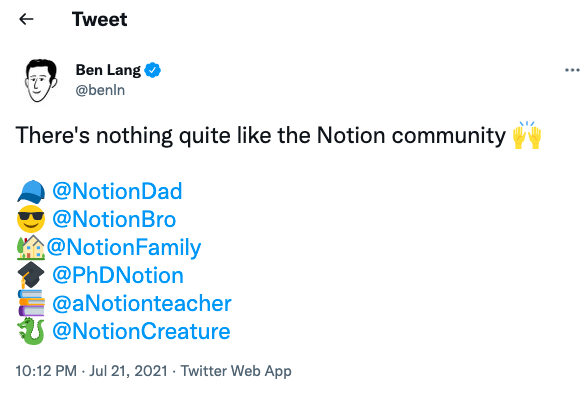Go back using the left arrow
Viewport: 588px width, 395px height.
click(x=26, y=19)
